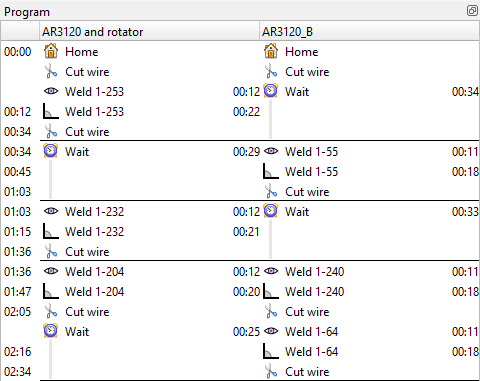
Task: Click the Wait clock icon with 00:25 duration
Action: 50,331
